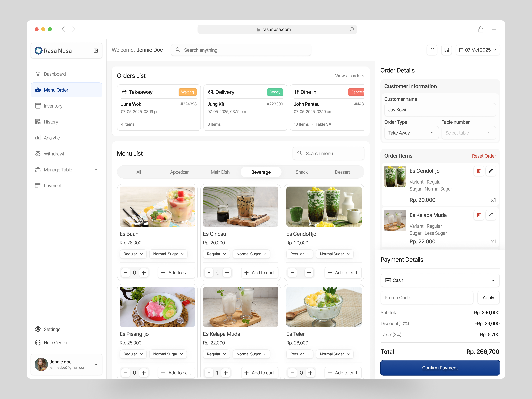Open the date picker showing 07 Mei 2025
The height and width of the screenshot is (399, 532).
[x=478, y=50]
